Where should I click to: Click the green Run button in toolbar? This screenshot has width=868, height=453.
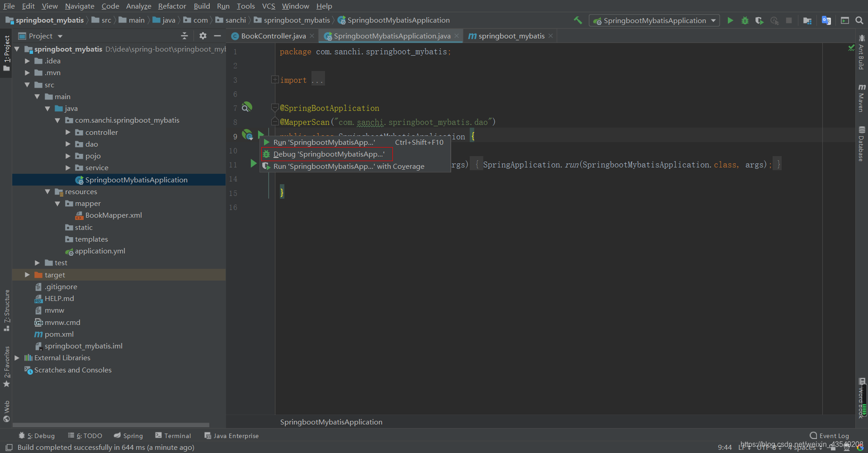pyautogui.click(x=730, y=20)
